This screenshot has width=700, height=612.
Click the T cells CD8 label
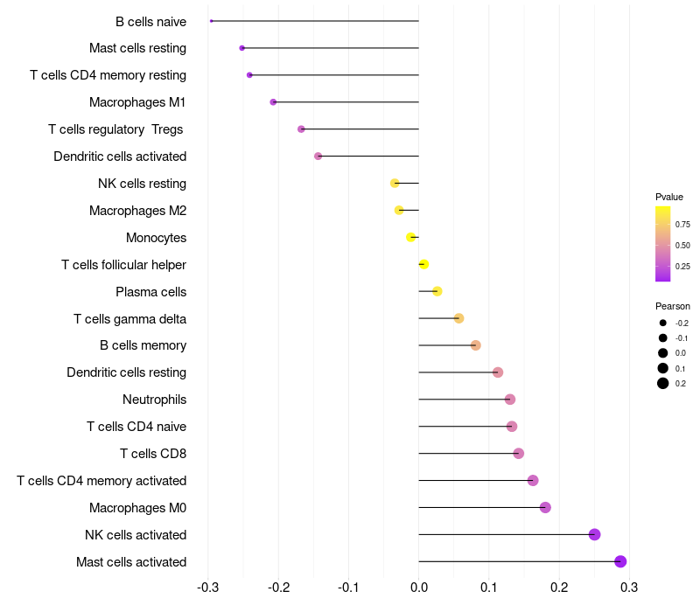click(x=153, y=453)
